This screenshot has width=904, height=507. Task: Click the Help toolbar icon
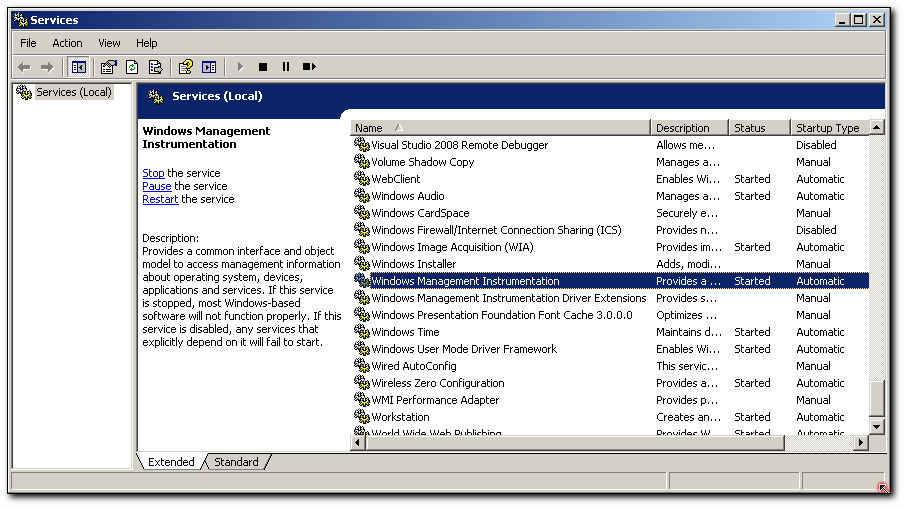pos(185,67)
